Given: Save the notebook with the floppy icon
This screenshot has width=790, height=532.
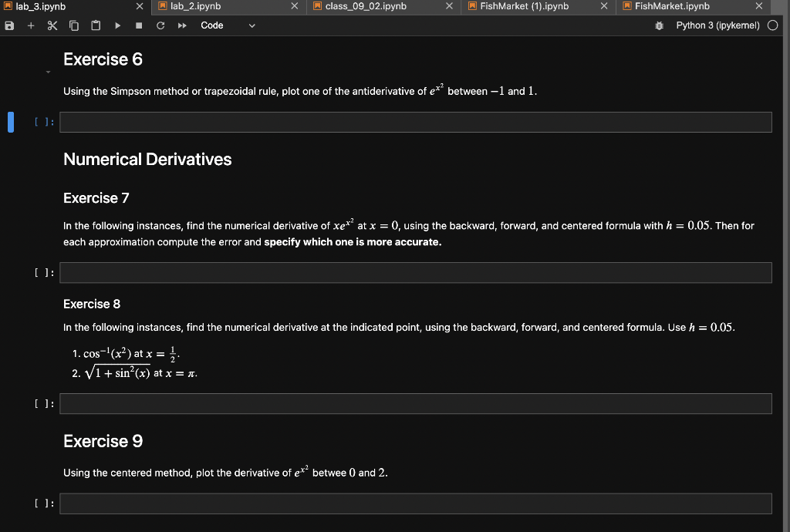Looking at the screenshot, I should [9, 25].
